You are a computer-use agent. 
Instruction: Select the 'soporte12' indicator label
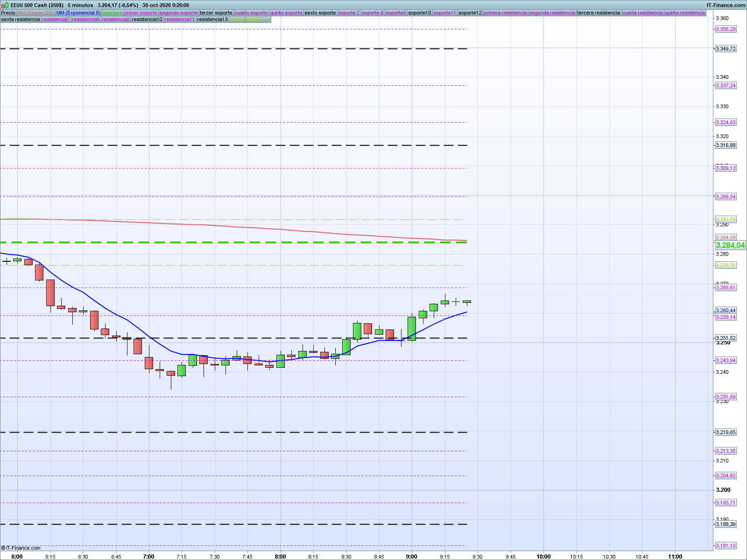click(x=470, y=13)
